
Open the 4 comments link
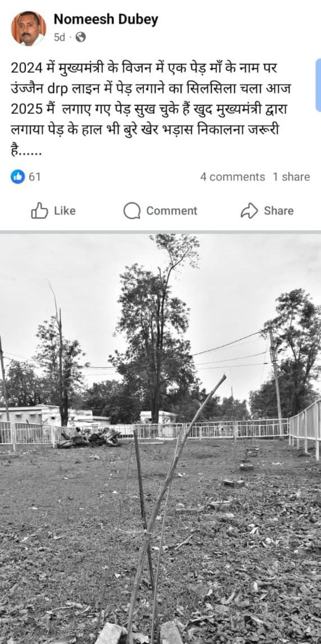[232, 177]
